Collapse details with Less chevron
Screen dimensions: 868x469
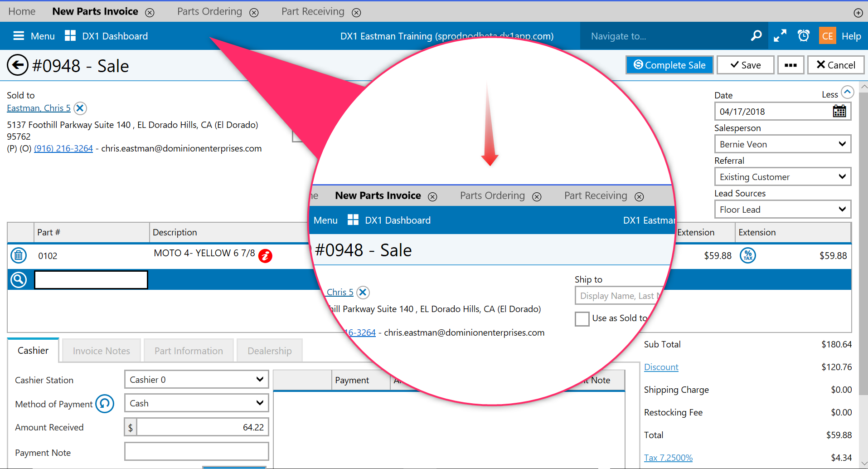coord(848,92)
